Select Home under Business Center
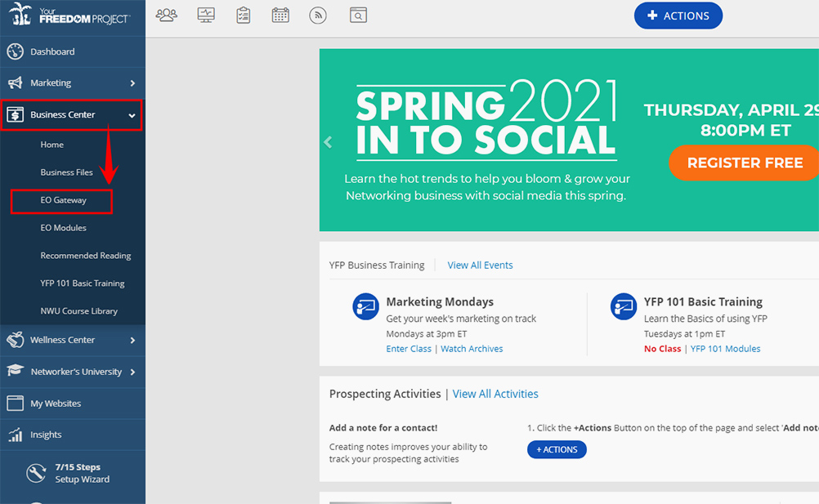The image size is (819, 504). pos(52,145)
